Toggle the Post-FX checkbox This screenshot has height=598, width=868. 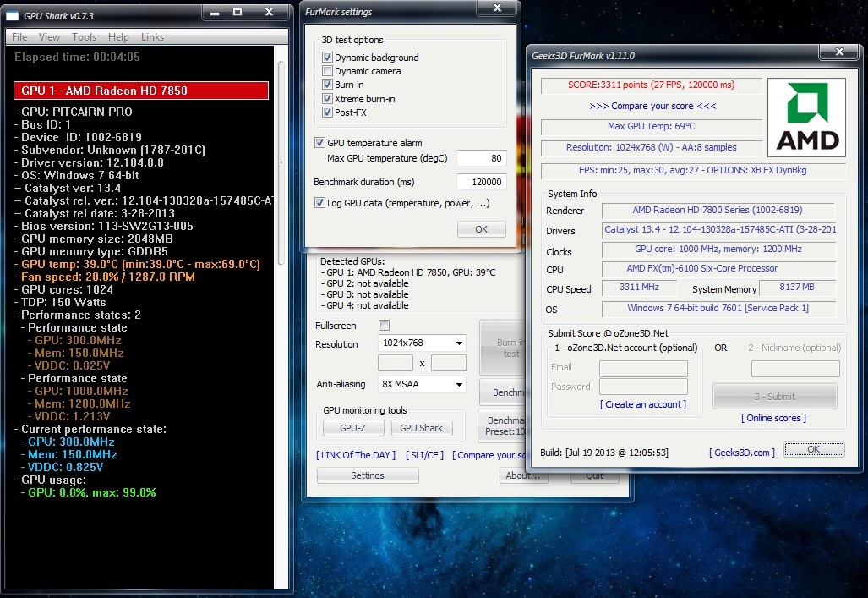coord(327,112)
